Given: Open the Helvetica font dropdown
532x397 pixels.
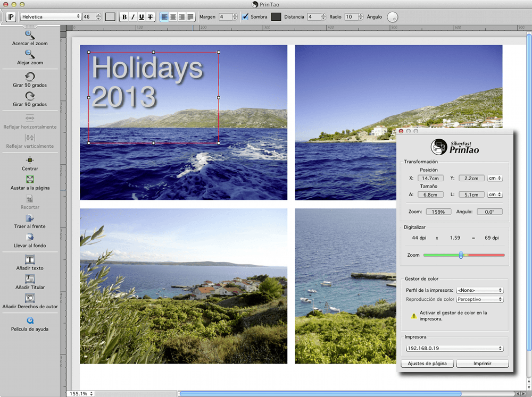Looking at the screenshot, I should 51,17.
